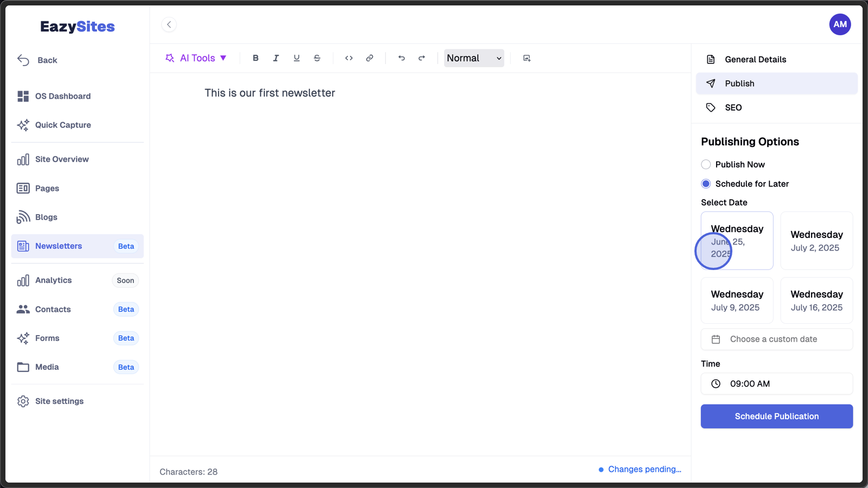
Task: Select the Schedule for Later radio option
Action: tap(706, 184)
